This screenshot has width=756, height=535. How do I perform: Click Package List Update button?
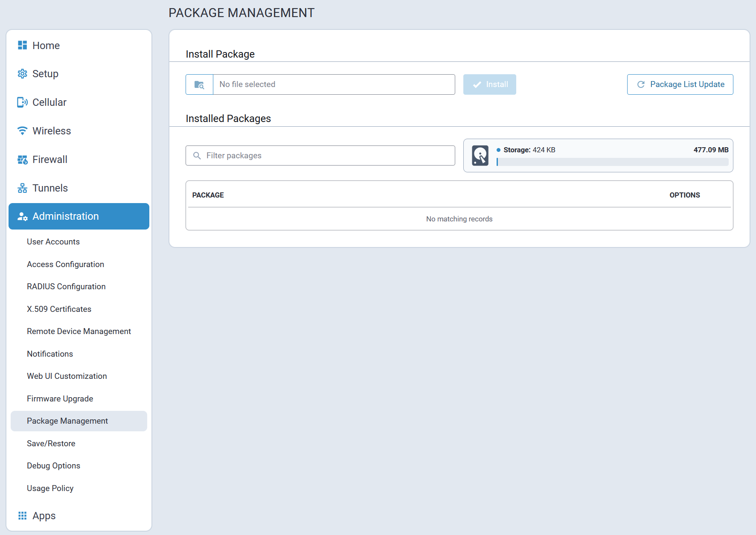[x=680, y=84]
